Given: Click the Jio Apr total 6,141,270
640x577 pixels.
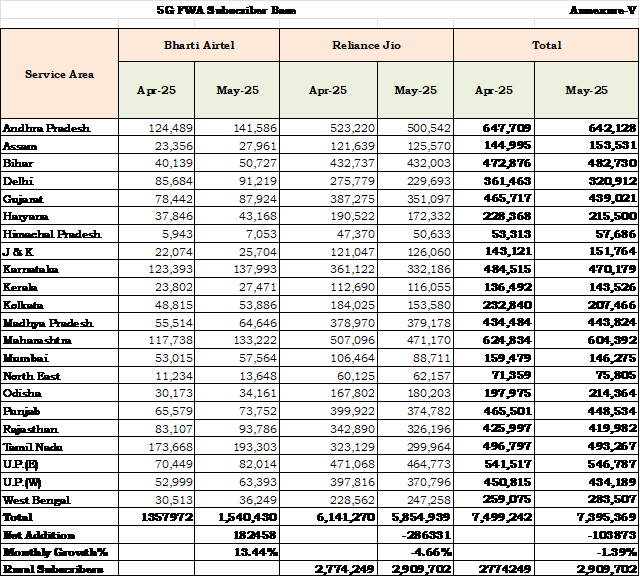Looking at the screenshot, I should 346,517.
